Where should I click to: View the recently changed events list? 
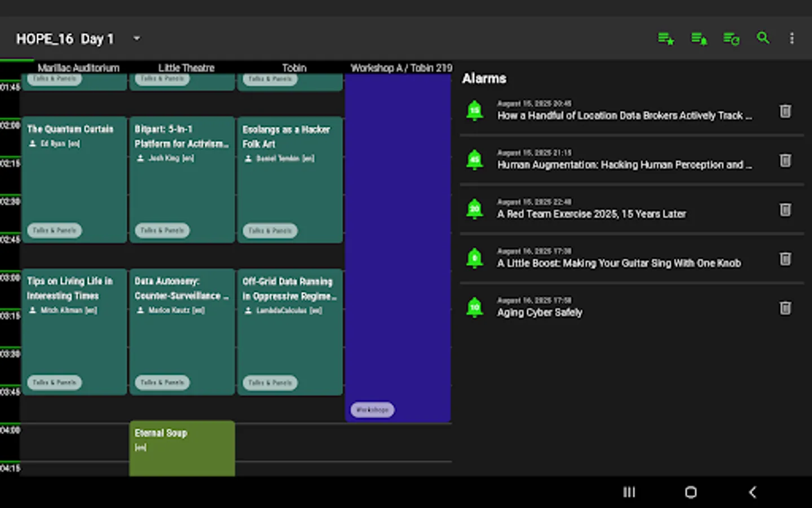(731, 38)
